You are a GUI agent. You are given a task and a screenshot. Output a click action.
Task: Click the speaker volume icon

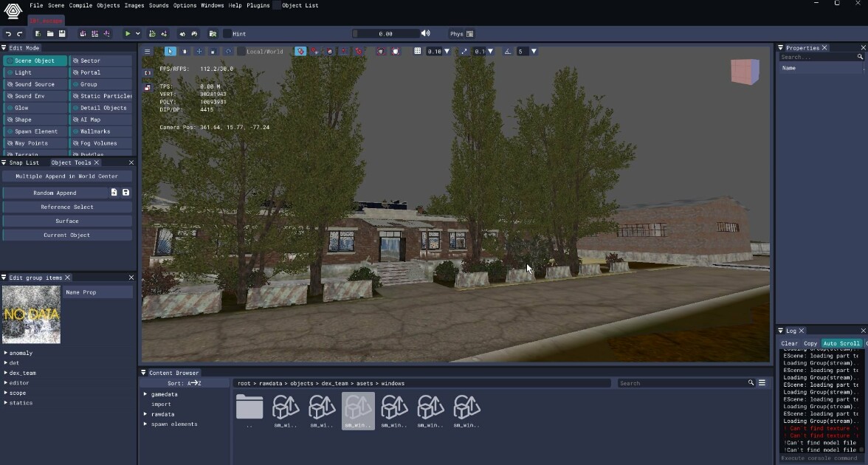425,34
